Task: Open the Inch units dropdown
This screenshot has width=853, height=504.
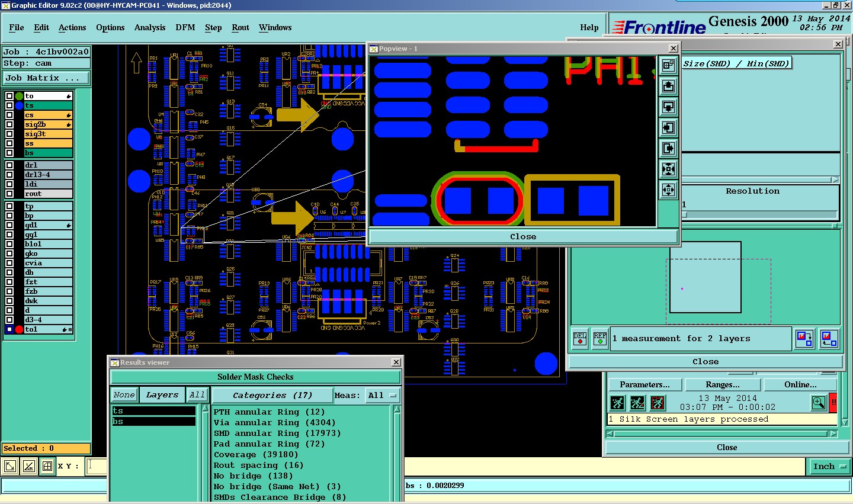Action: (x=829, y=466)
